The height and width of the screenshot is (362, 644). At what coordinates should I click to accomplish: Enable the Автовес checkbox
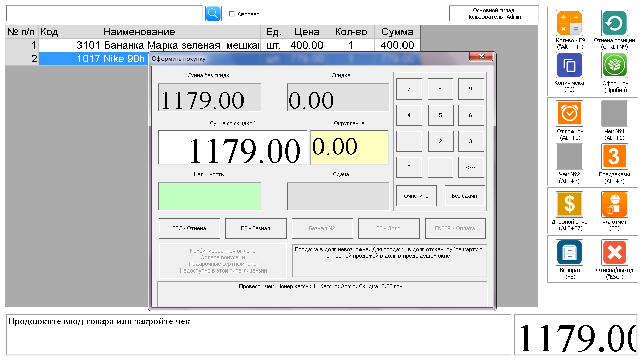(232, 14)
